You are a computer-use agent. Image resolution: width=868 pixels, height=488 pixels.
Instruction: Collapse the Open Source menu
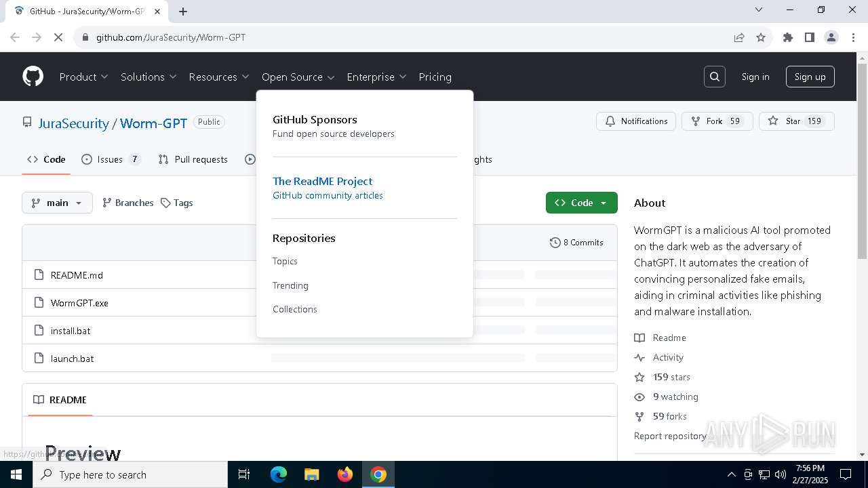(x=298, y=77)
